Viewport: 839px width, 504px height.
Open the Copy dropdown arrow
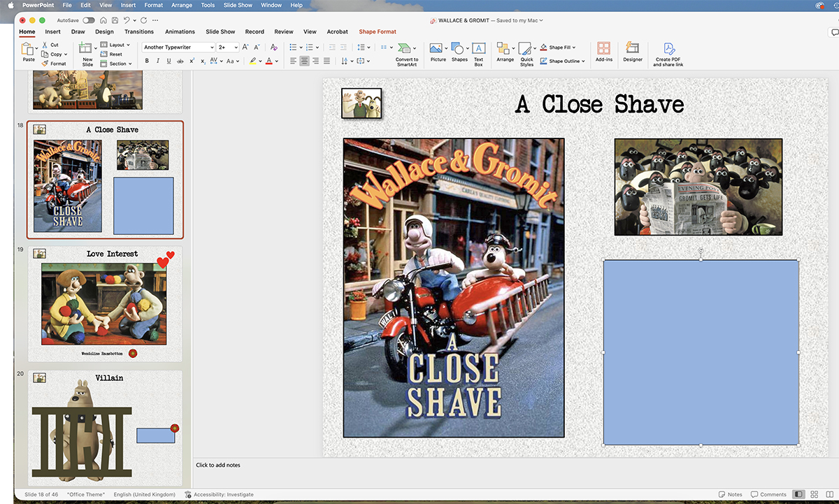[x=66, y=54]
